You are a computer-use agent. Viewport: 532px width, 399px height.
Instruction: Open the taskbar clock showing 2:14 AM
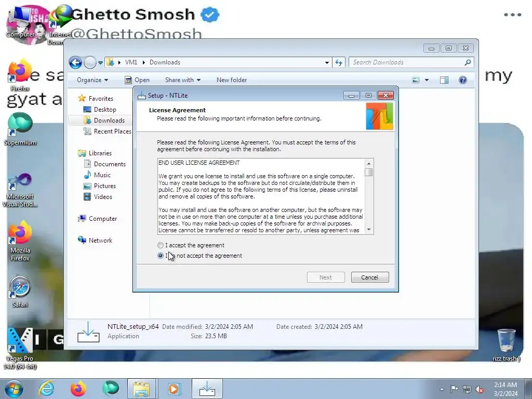point(506,389)
